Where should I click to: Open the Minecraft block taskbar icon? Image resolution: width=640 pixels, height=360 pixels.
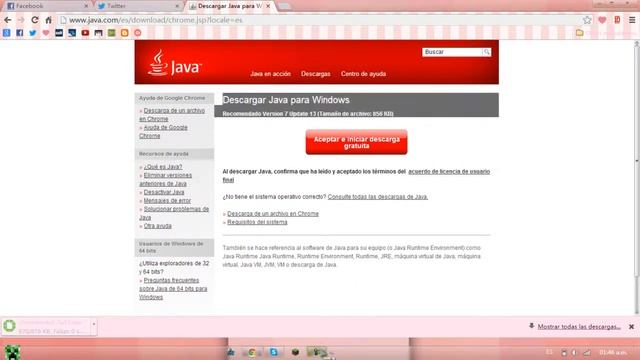[x=295, y=352]
